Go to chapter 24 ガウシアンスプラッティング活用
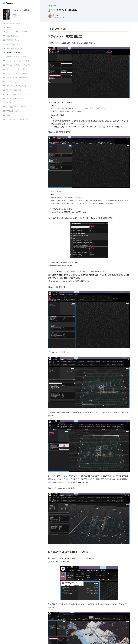138x644 pixels. [x=16, y=119]
